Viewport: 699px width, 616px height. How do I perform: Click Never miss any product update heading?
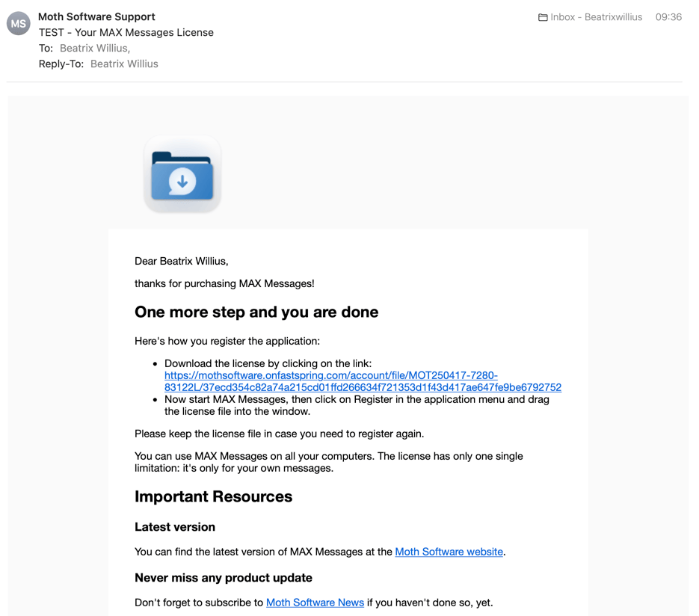tap(224, 578)
